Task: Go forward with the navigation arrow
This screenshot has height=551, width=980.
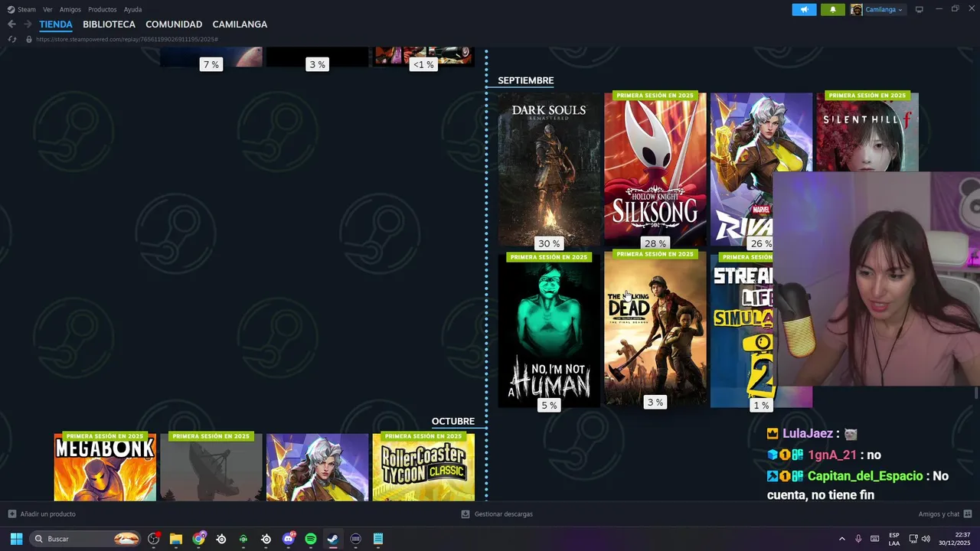Action: (x=28, y=24)
